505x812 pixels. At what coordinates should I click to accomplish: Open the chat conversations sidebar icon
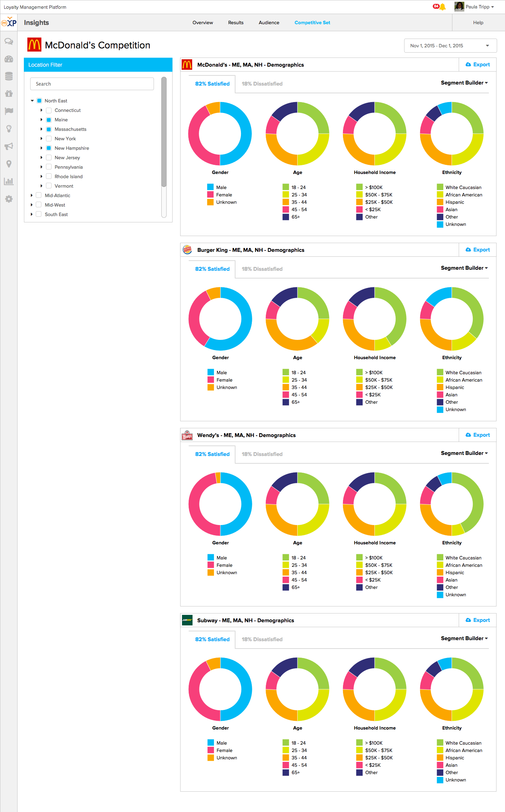click(9, 41)
